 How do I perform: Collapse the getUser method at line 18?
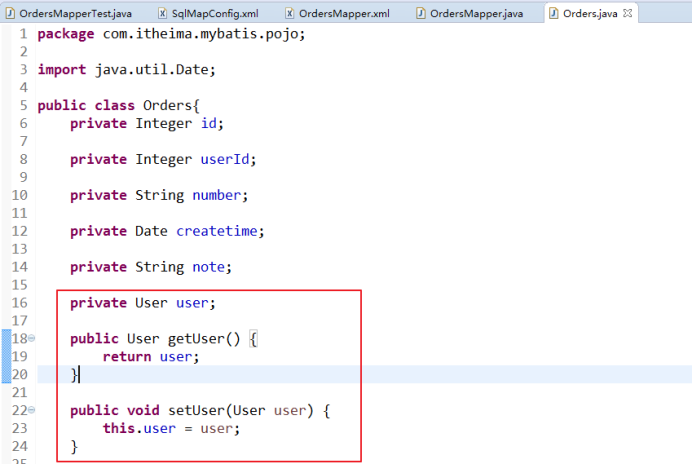click(31, 338)
